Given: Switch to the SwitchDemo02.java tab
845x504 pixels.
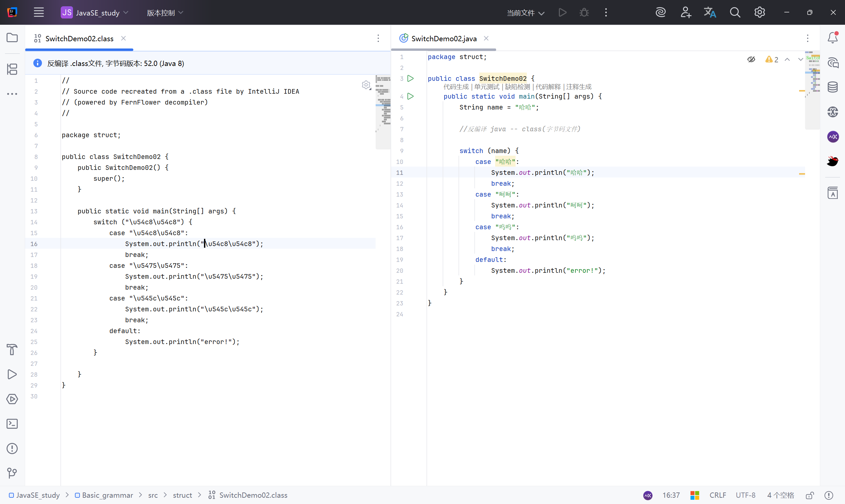Looking at the screenshot, I should pyautogui.click(x=443, y=39).
